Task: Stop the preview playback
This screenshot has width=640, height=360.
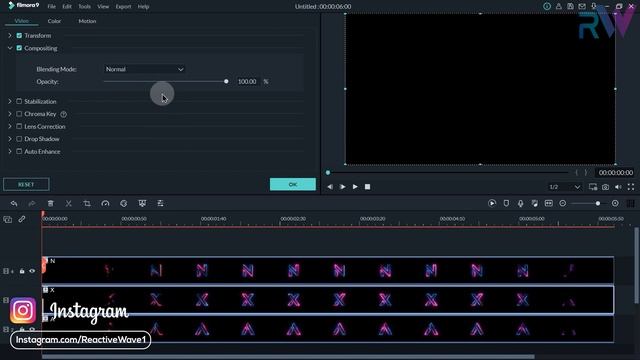Action: pyautogui.click(x=367, y=187)
